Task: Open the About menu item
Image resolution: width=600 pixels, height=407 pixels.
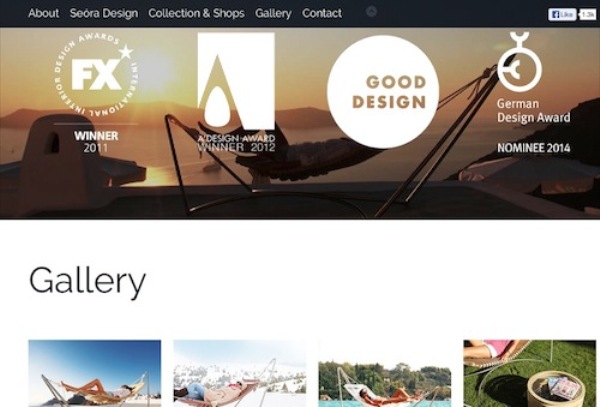Action: [x=44, y=13]
